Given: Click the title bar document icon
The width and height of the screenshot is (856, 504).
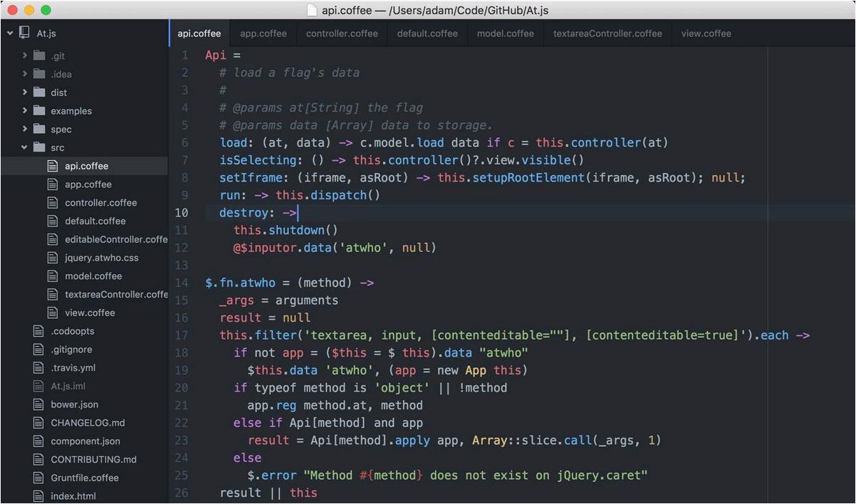Looking at the screenshot, I should pos(312,10).
